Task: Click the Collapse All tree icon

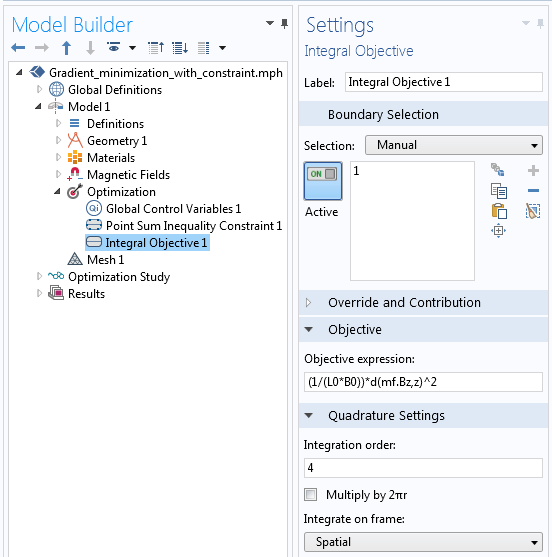Action: [156, 48]
